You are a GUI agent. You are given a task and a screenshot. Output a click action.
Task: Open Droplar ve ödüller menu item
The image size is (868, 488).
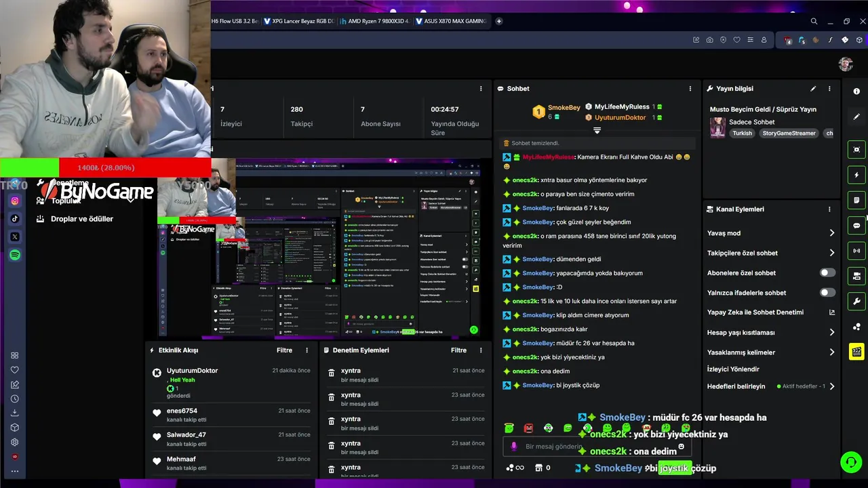point(75,219)
